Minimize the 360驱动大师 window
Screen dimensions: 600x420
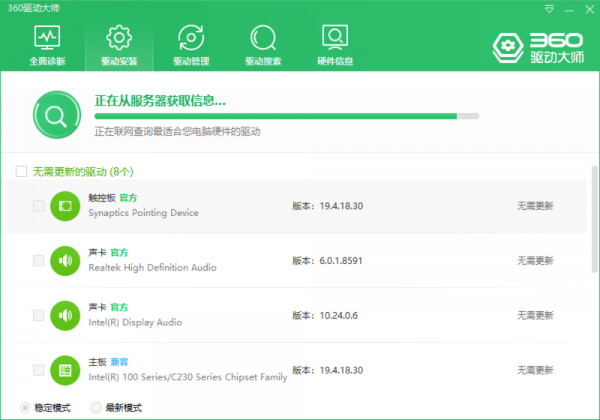(x=569, y=10)
